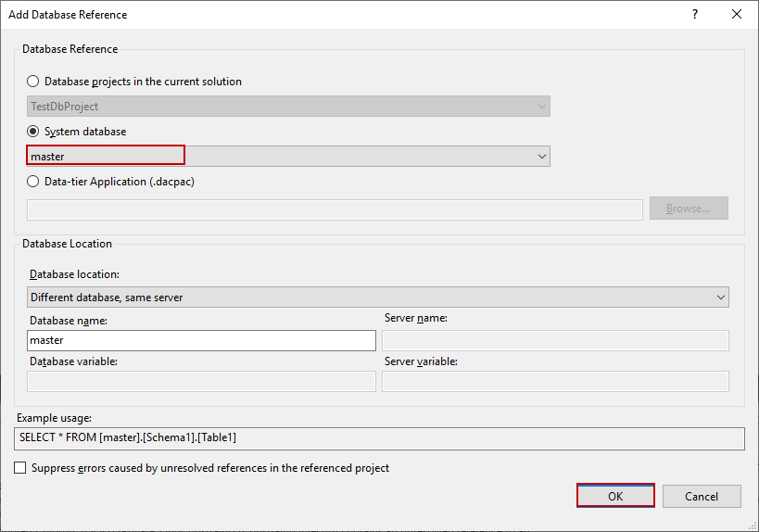Click the Browse button

click(689, 209)
